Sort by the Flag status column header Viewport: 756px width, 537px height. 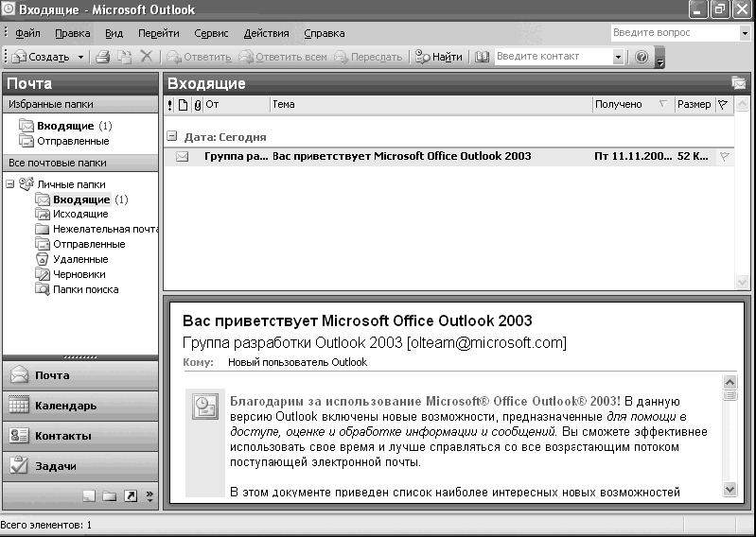tap(723, 105)
